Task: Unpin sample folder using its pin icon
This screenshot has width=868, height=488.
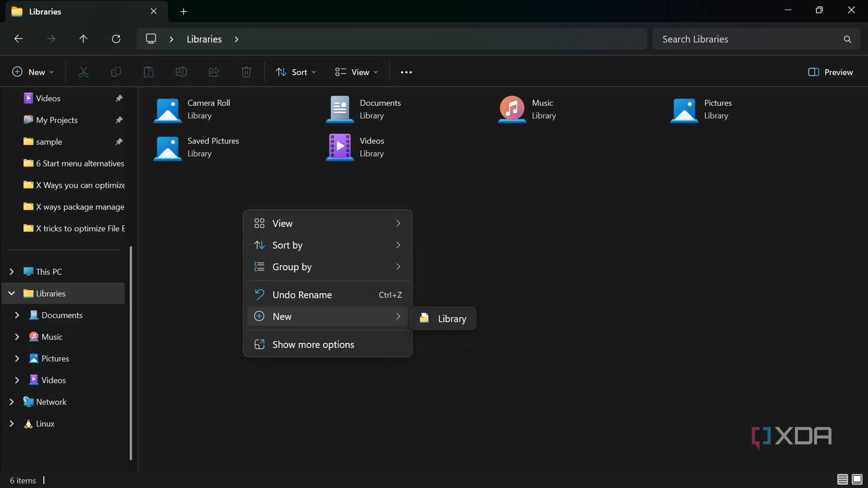Action: coord(119,142)
